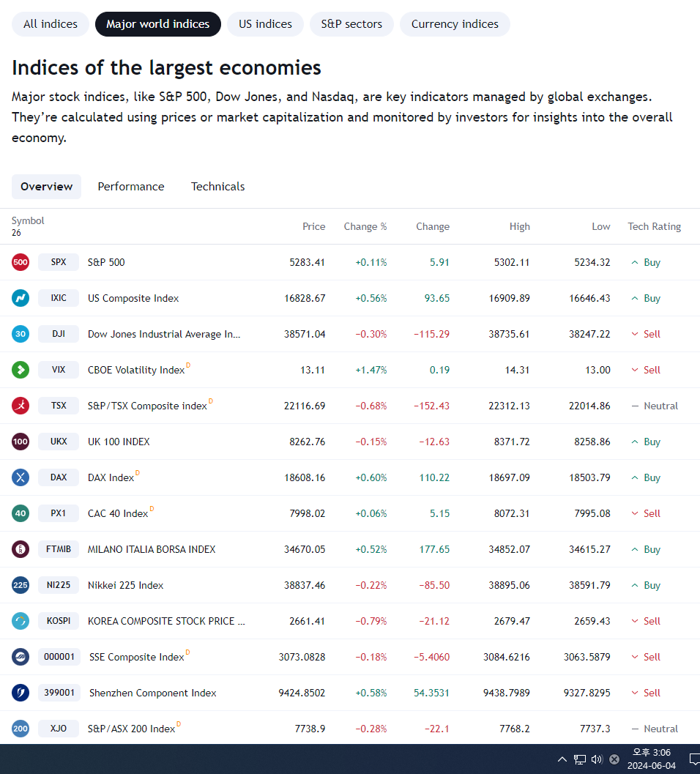Click the tray icon with X mark

tap(614, 759)
